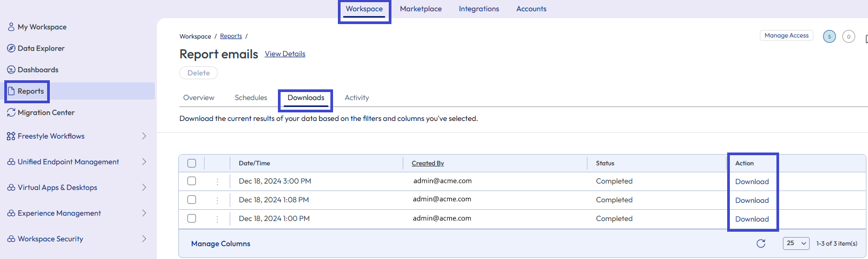This screenshot has height=259, width=868.
Task: Expand Unified Endpoint Management chevron
Action: click(144, 162)
